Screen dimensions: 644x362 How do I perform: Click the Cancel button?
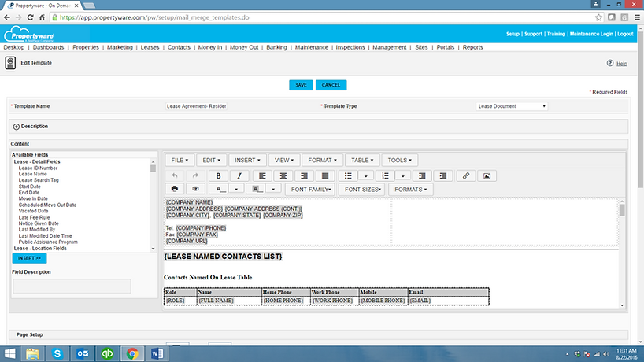[x=331, y=85]
